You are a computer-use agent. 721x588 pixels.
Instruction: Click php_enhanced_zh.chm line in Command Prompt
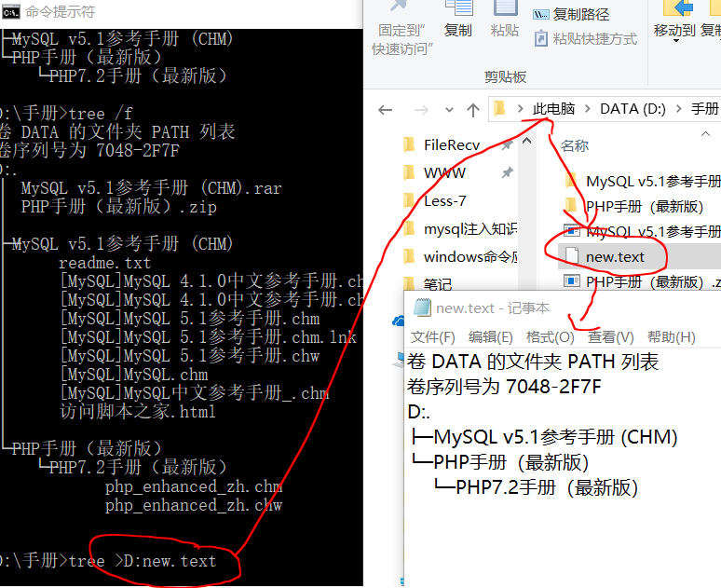(193, 486)
